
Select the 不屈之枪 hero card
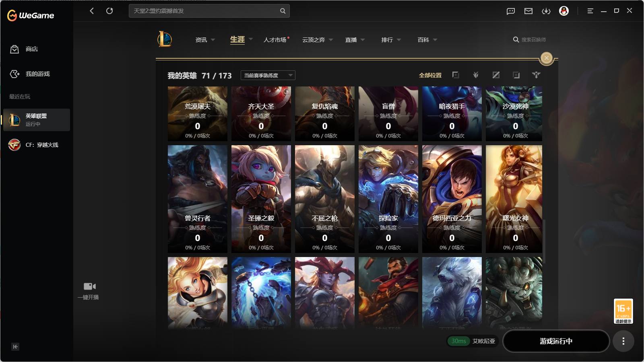point(325,199)
